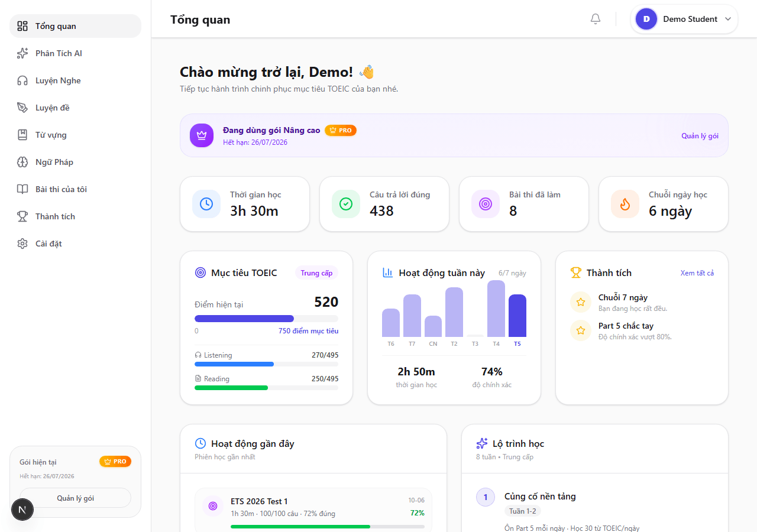757x532 pixels.
Task: Click the green 72% score on ETS row
Action: click(418, 513)
